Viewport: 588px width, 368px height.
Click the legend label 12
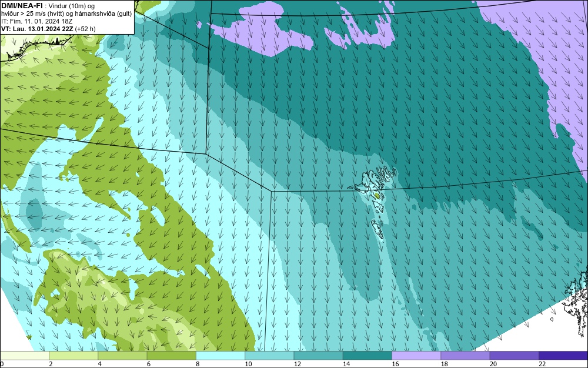(x=298, y=364)
